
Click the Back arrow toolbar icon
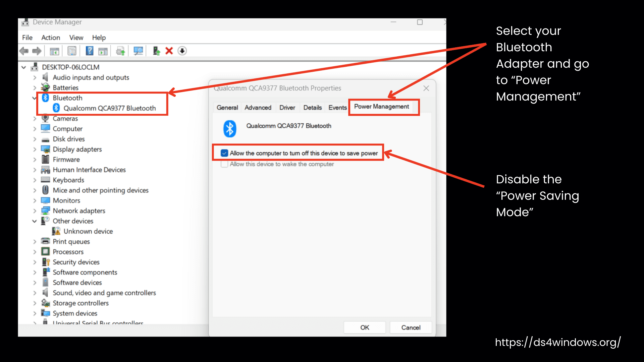click(x=24, y=51)
